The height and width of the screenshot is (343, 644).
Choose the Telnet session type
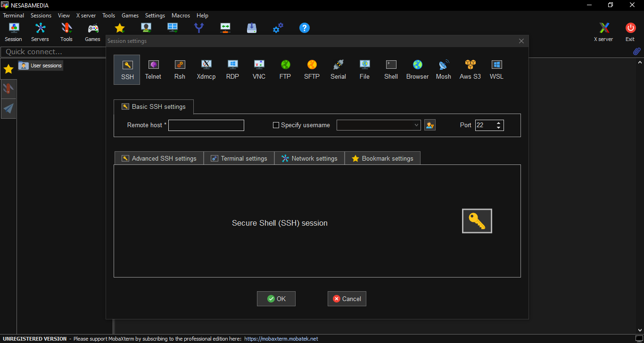tap(153, 69)
